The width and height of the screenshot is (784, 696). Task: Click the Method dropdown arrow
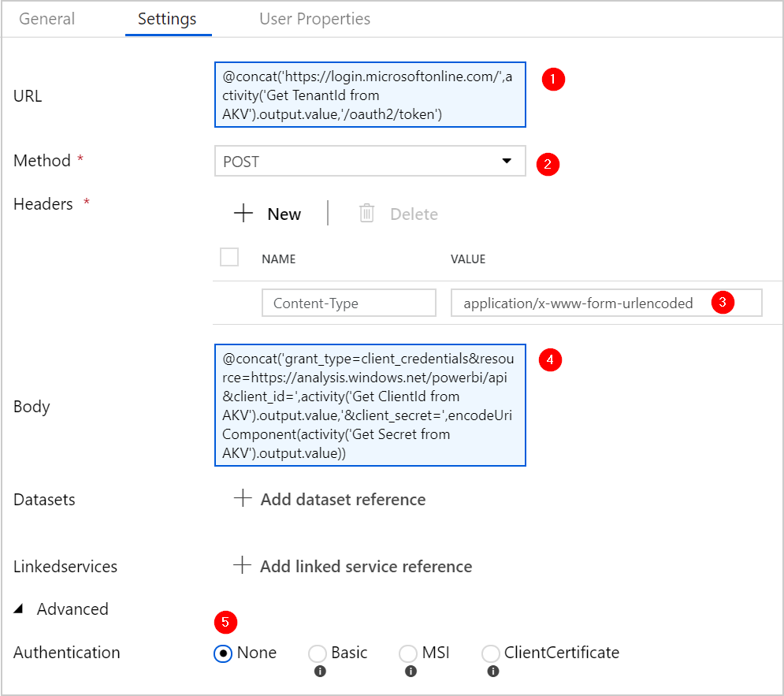[507, 161]
